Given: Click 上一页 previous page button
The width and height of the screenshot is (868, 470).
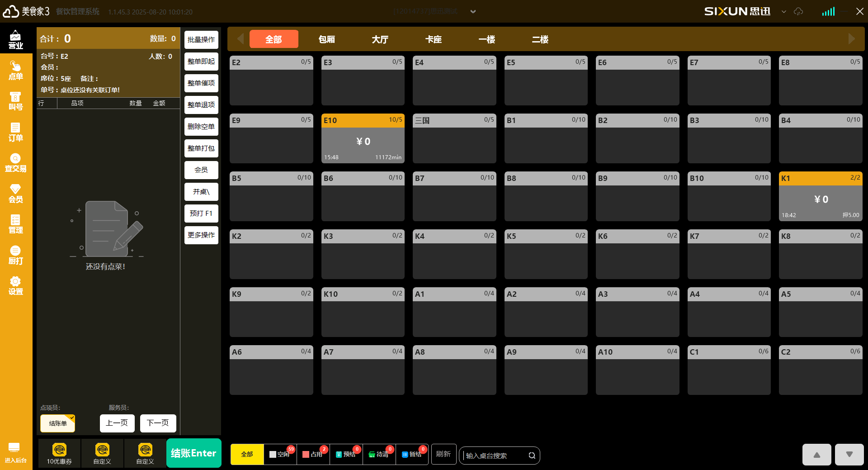Looking at the screenshot, I should coord(117,423).
